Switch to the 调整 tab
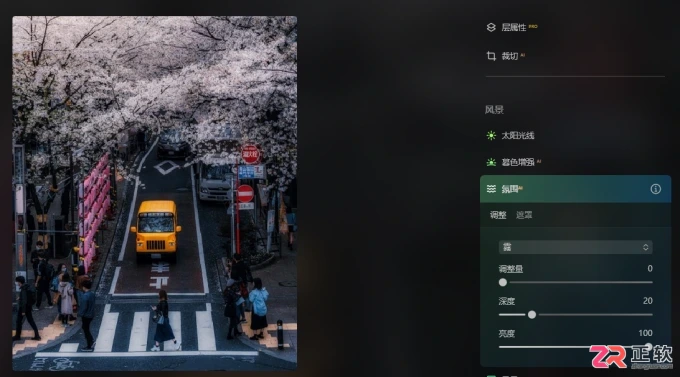This screenshot has width=680, height=377. tap(498, 215)
